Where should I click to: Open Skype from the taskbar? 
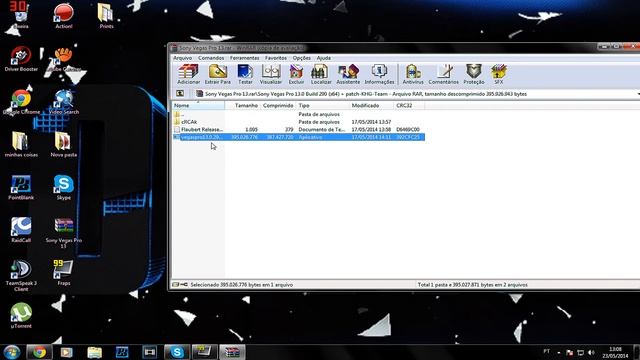pos(177,352)
